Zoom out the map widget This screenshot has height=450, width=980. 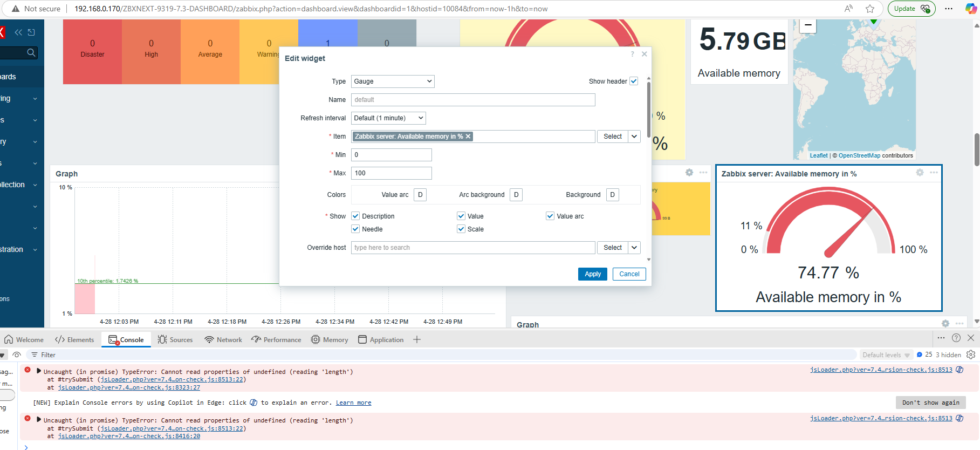[808, 25]
